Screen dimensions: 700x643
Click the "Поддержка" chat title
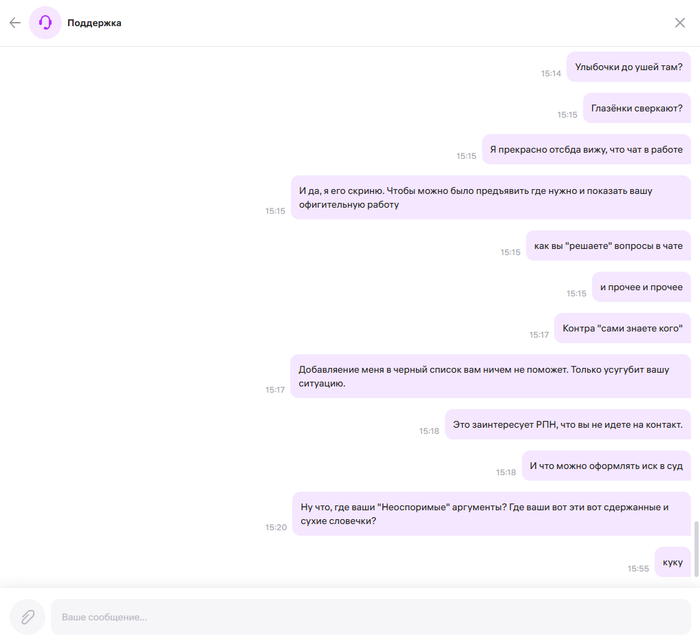coord(94,23)
